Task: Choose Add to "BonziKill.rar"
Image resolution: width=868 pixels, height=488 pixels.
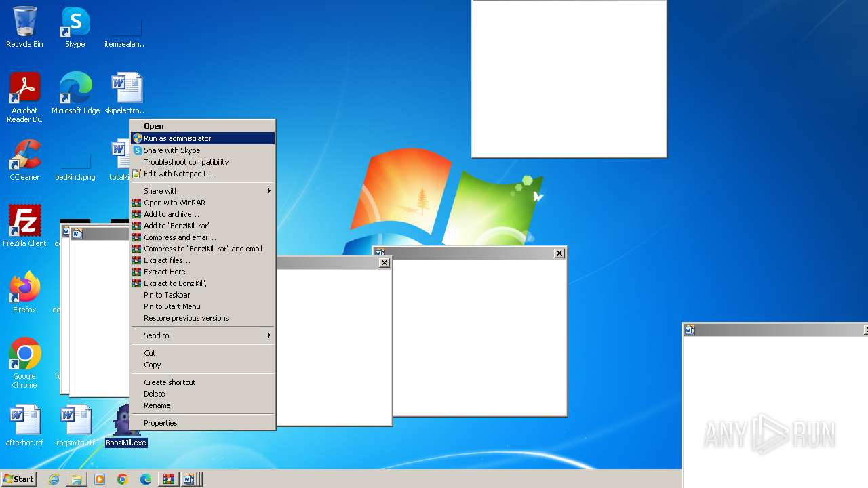Action: [203, 226]
